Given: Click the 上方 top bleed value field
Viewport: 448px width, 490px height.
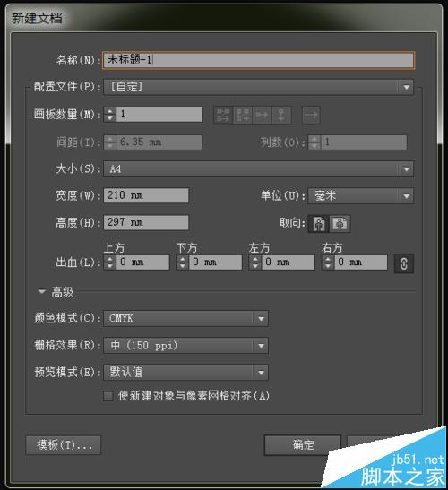Looking at the screenshot, I should [x=142, y=262].
